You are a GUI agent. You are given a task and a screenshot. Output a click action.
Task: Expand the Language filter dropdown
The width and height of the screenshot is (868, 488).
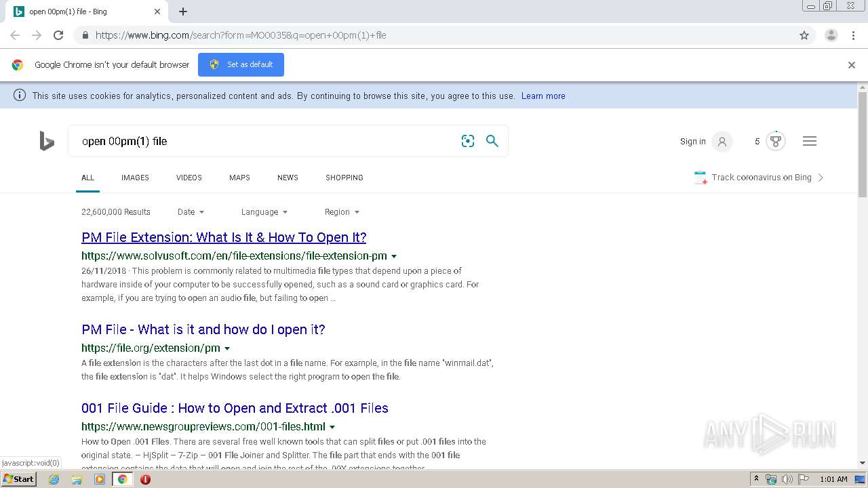click(264, 212)
